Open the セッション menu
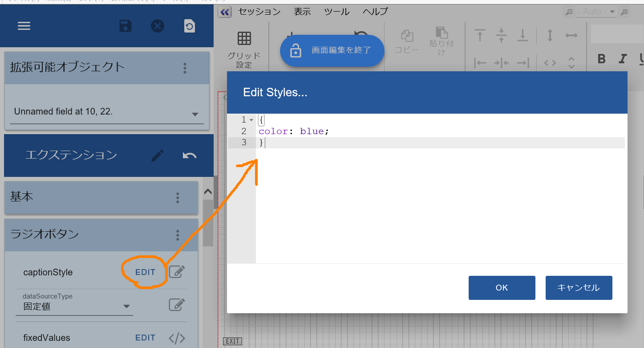Image resolution: width=644 pixels, height=348 pixels. (259, 12)
